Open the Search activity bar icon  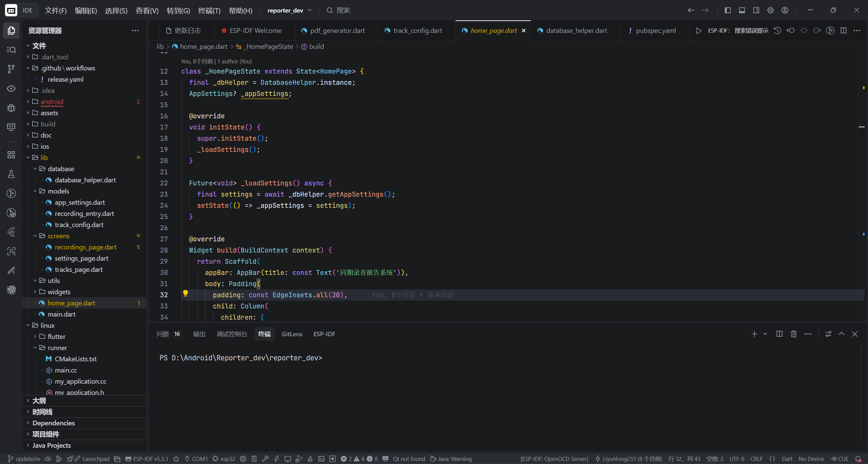click(11, 50)
